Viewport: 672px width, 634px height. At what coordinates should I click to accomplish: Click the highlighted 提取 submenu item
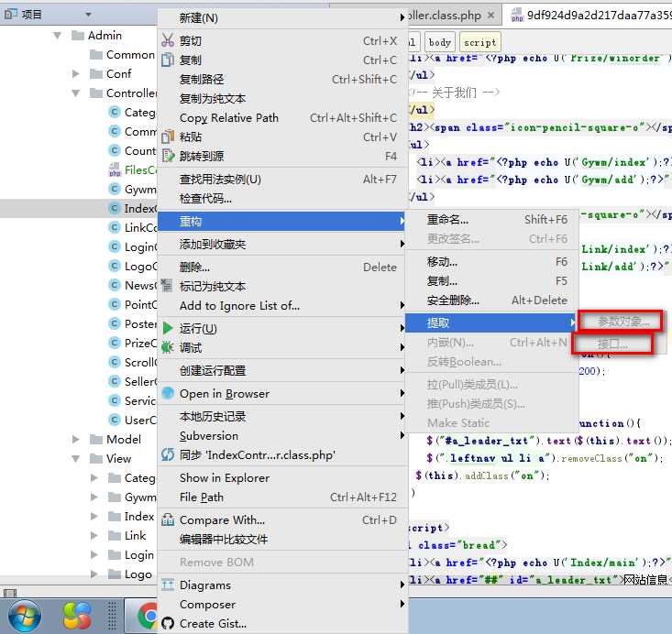point(492,322)
